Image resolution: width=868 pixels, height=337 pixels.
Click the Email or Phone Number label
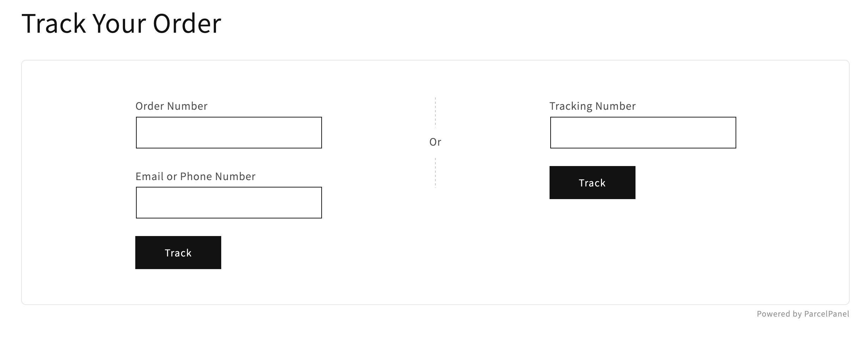[196, 176]
